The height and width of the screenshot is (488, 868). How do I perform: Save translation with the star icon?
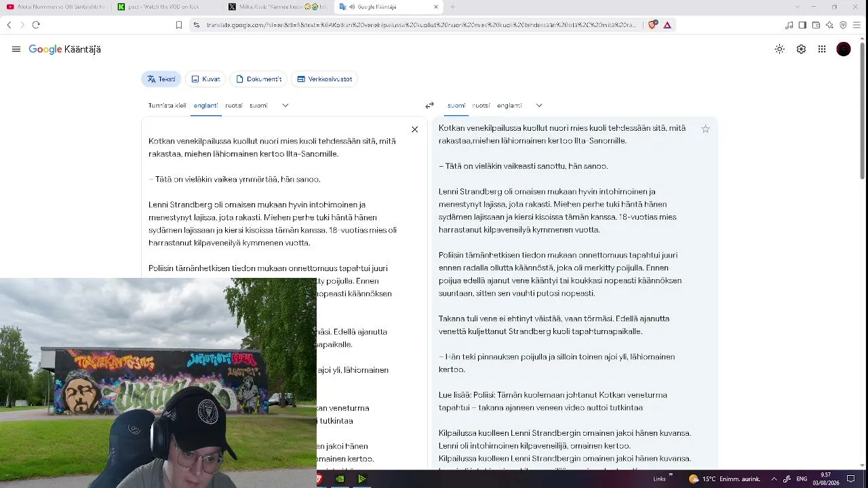705,129
